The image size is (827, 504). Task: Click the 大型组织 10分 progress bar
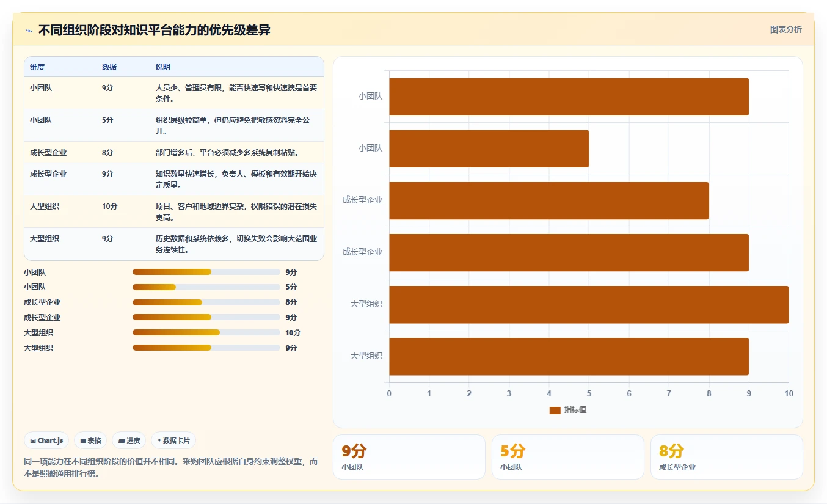point(206,333)
